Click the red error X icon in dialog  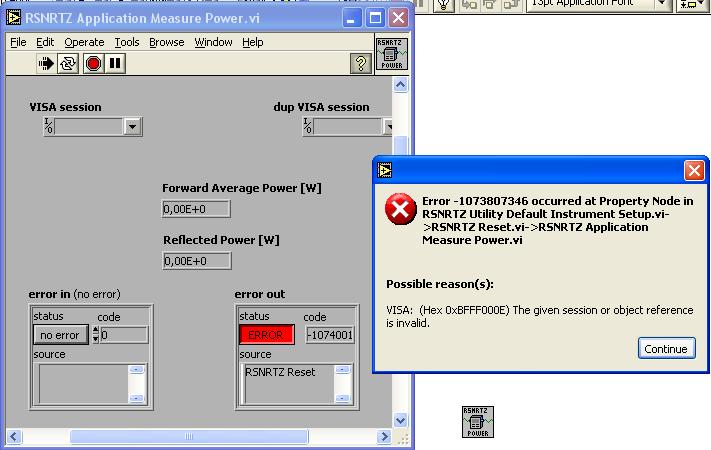(400, 209)
